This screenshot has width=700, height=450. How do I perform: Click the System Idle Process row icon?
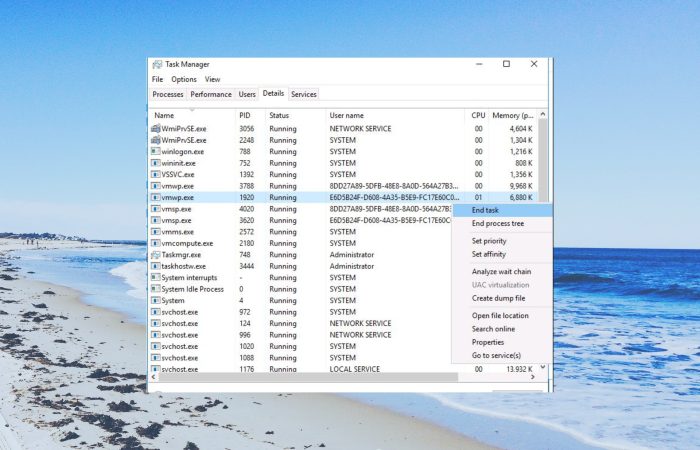click(x=155, y=289)
